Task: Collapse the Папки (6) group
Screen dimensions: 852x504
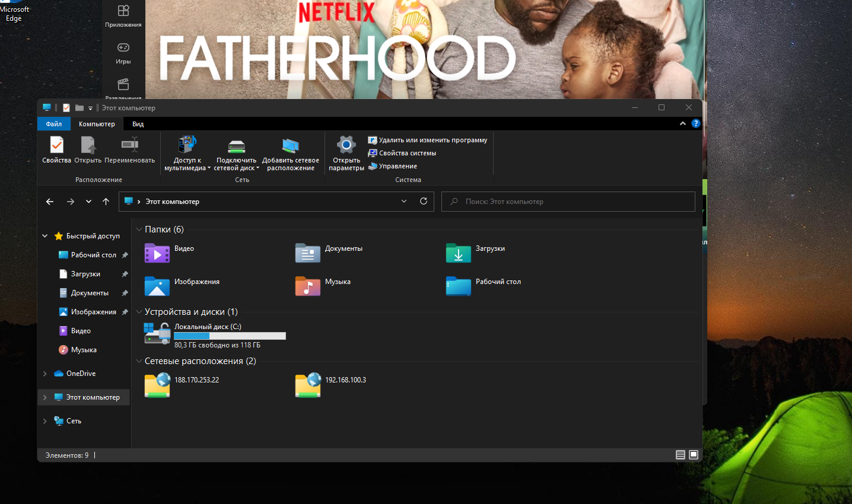Action: 139,229
